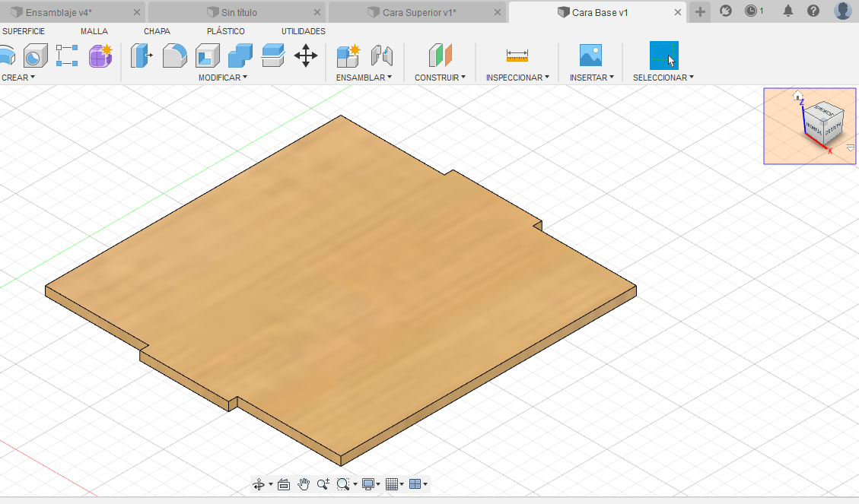Click the Insert image icon
This screenshot has height=504, width=859.
tap(590, 55)
